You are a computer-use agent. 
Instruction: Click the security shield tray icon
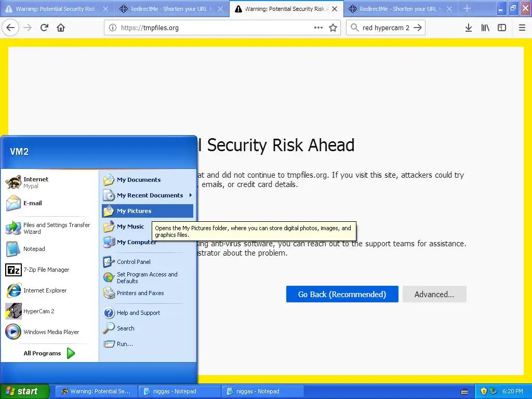[484, 391]
